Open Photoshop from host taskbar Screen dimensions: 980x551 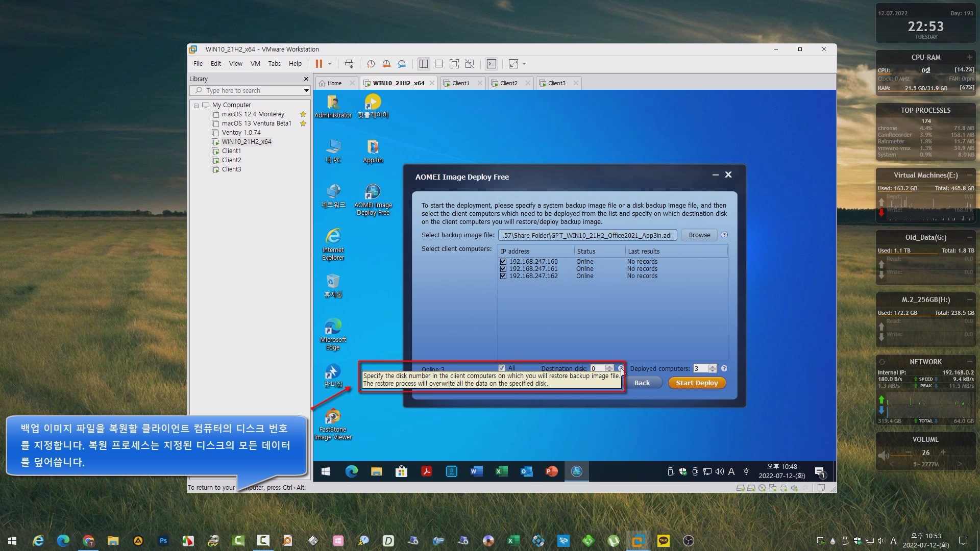point(163,541)
